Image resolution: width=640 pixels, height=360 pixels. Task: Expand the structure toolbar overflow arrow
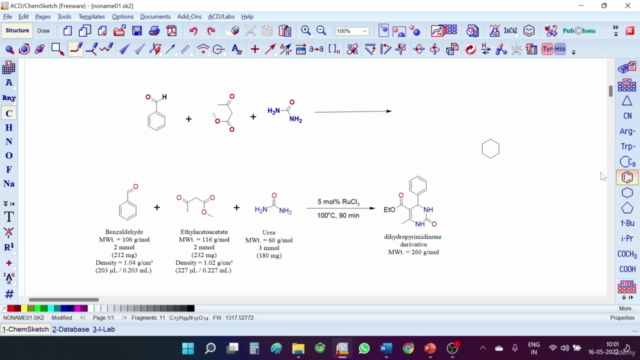[573, 52]
